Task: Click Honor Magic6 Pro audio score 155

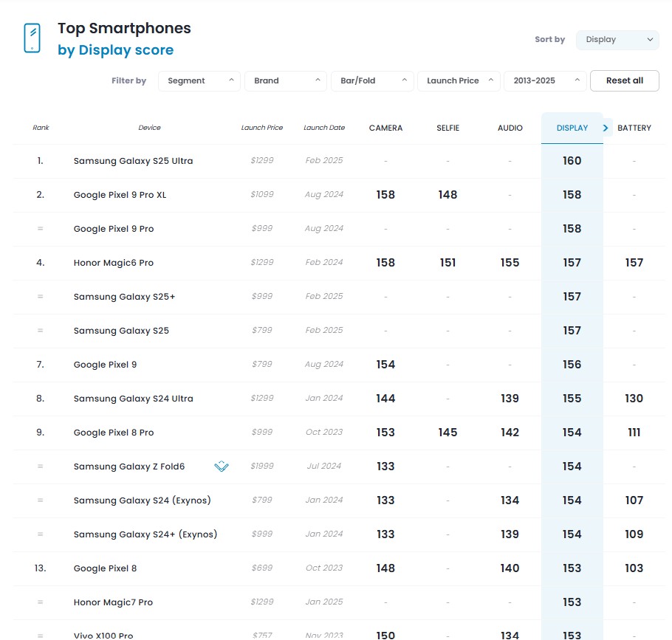Action: pyautogui.click(x=510, y=263)
